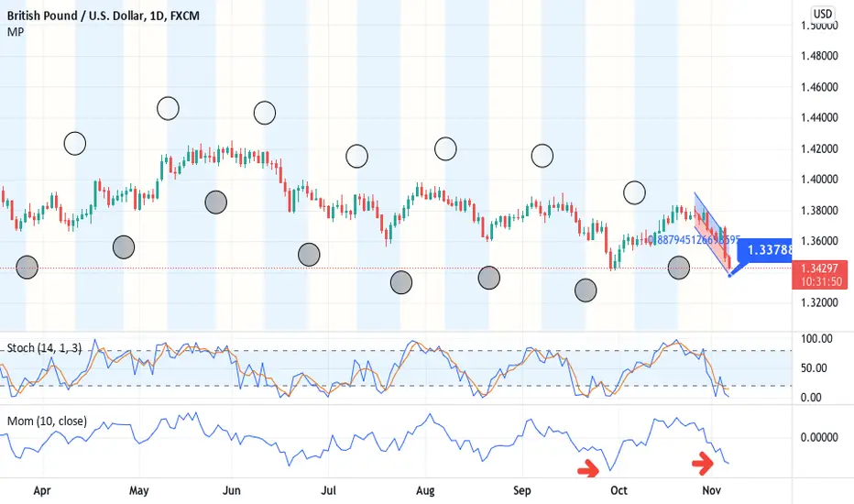Click the Oct label on time axis
Image resolution: width=854 pixels, height=504 pixels.
[619, 490]
